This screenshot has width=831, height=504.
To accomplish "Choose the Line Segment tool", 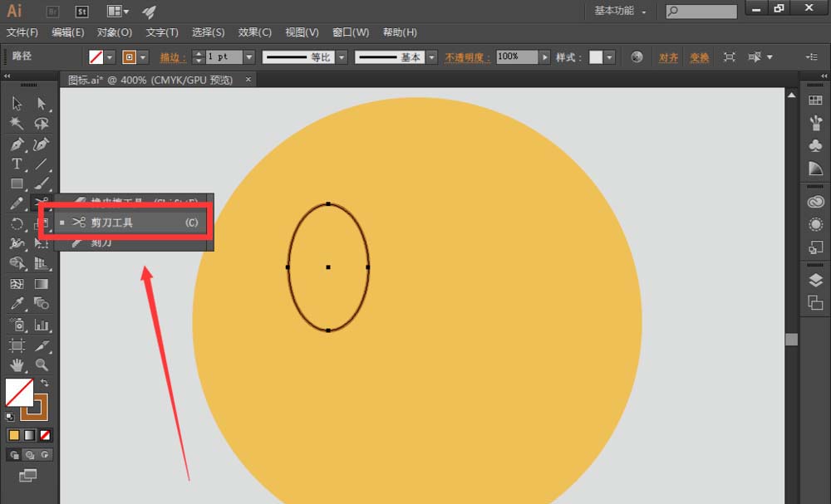I will tap(42, 164).
